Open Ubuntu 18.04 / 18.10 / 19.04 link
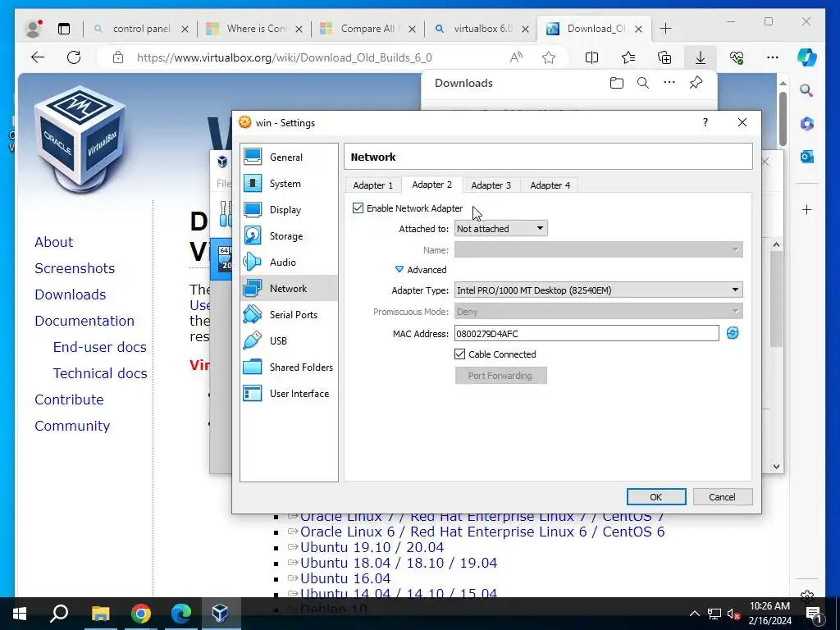This screenshot has height=630, width=840. point(399,563)
